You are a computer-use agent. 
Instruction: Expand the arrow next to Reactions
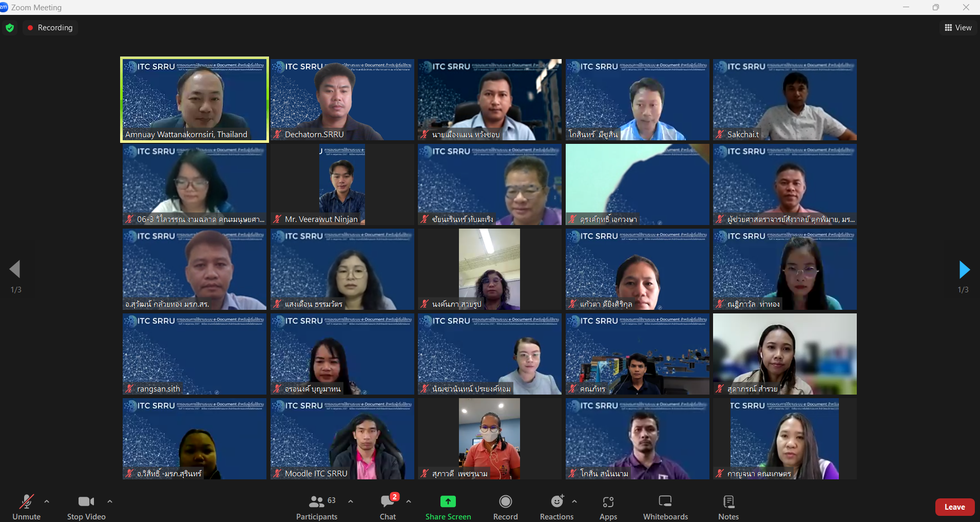(x=574, y=501)
